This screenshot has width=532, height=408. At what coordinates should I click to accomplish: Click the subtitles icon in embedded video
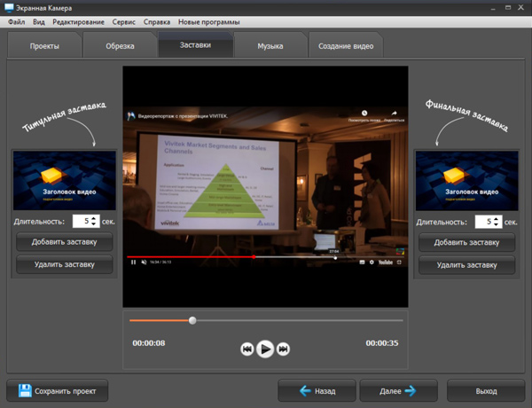coord(362,263)
